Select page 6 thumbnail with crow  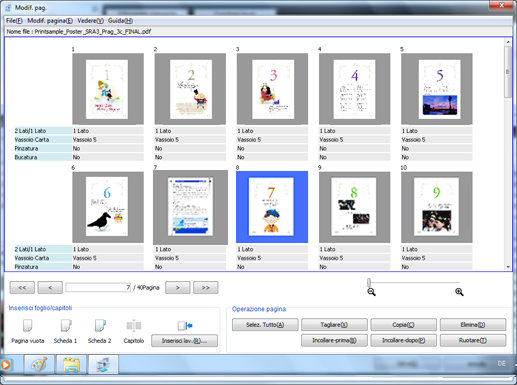coord(108,207)
